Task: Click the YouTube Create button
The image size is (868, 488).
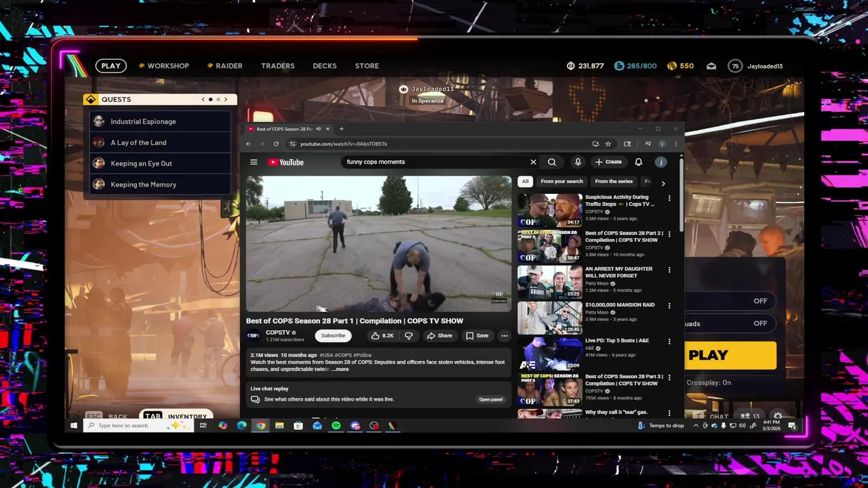Action: point(608,162)
